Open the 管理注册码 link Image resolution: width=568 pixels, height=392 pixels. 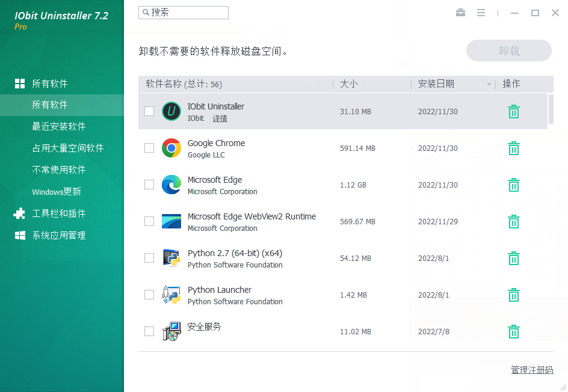coord(532,370)
